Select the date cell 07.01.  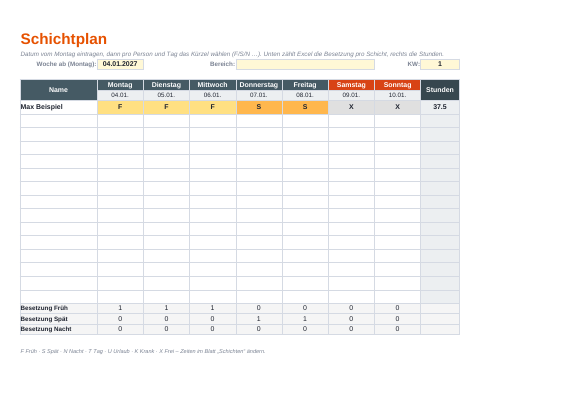pyautogui.click(x=259, y=95)
